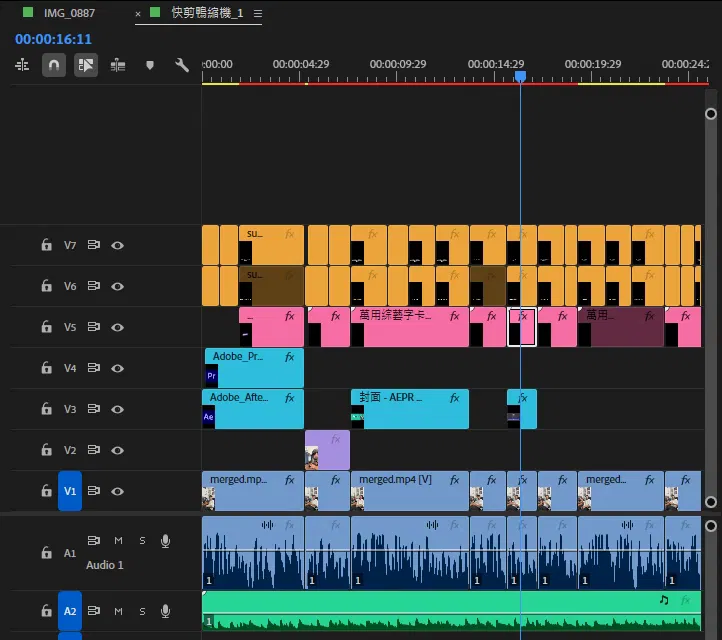Solo audio track A1

pyautogui.click(x=142, y=541)
